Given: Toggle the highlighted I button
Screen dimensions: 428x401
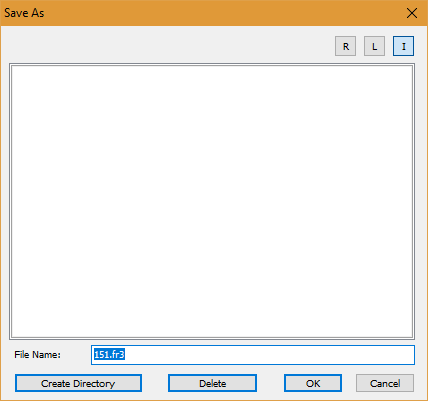Looking at the screenshot, I should pos(403,46).
